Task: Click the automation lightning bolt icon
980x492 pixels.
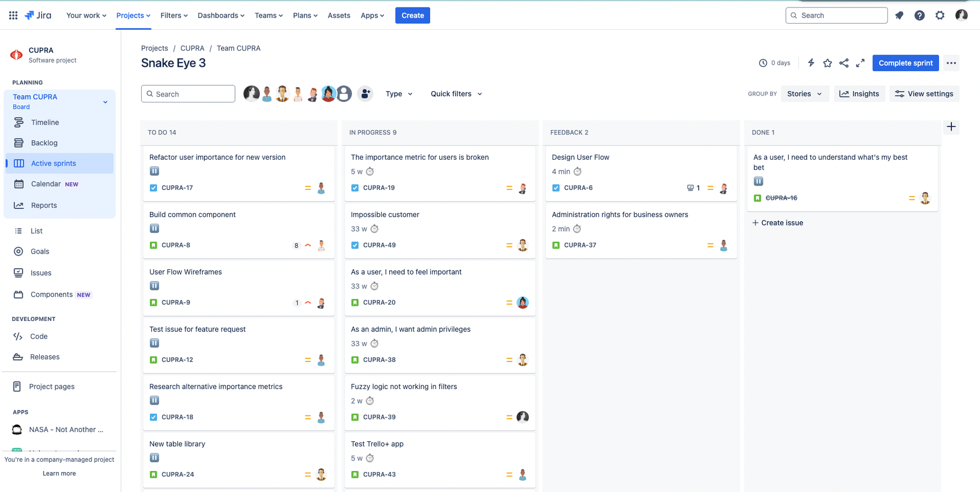Action: click(811, 63)
